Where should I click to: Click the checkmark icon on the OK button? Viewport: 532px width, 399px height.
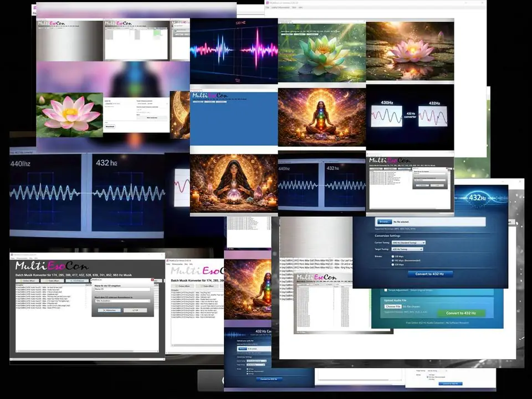pyautogui.click(x=132, y=310)
